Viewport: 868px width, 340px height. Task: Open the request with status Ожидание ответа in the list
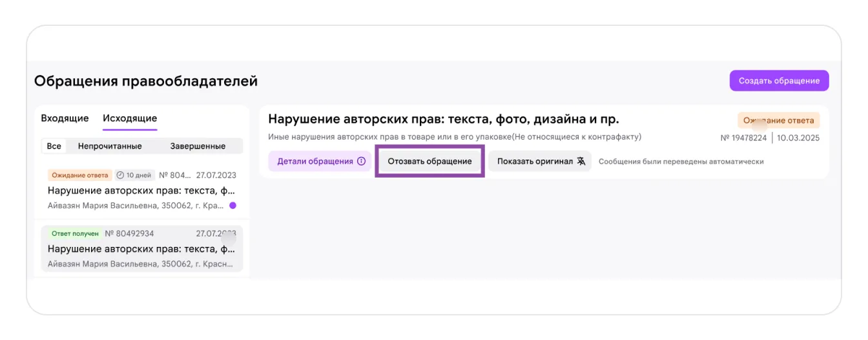tap(141, 191)
